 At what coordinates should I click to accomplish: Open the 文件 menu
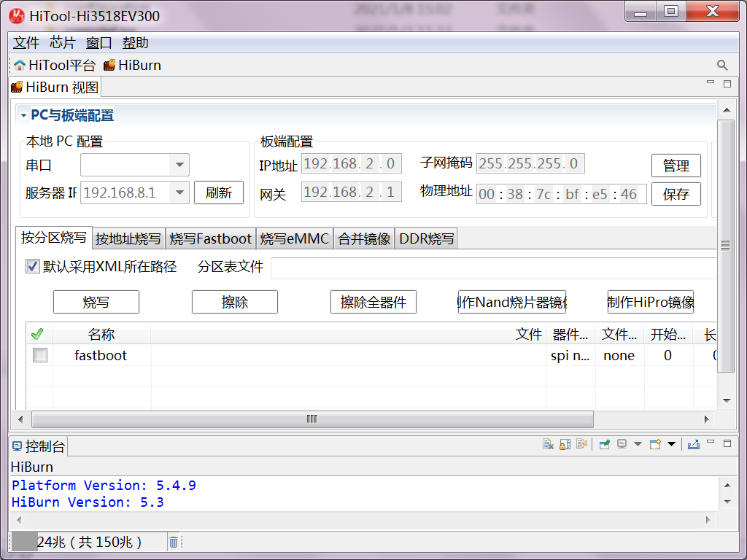click(x=26, y=43)
